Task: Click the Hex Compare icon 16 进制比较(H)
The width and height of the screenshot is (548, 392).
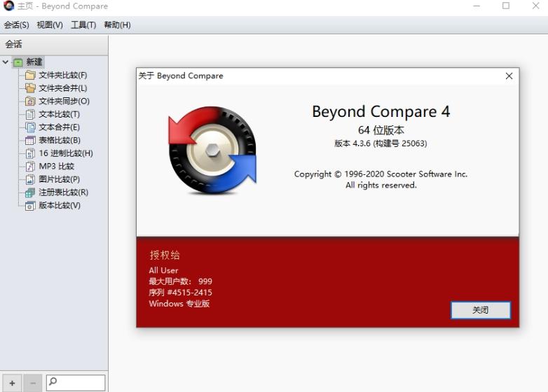Action: click(x=30, y=153)
